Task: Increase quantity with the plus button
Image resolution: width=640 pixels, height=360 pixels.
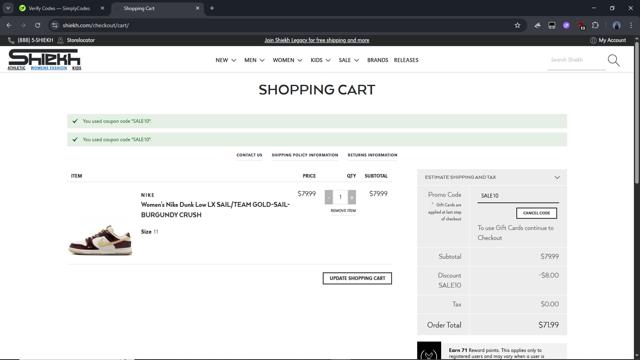Action: (x=352, y=197)
